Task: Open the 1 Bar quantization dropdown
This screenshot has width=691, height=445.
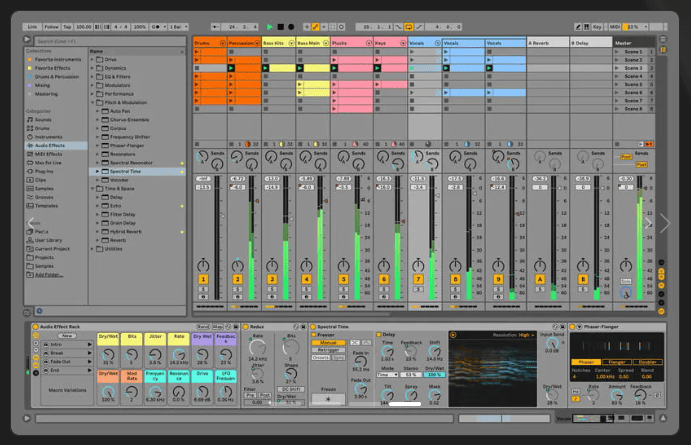Action: pyautogui.click(x=178, y=27)
